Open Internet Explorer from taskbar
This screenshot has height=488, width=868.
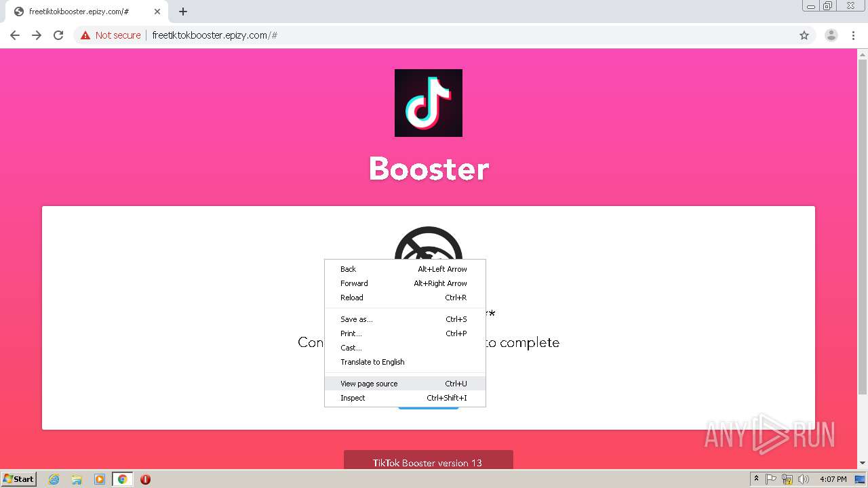point(54,479)
